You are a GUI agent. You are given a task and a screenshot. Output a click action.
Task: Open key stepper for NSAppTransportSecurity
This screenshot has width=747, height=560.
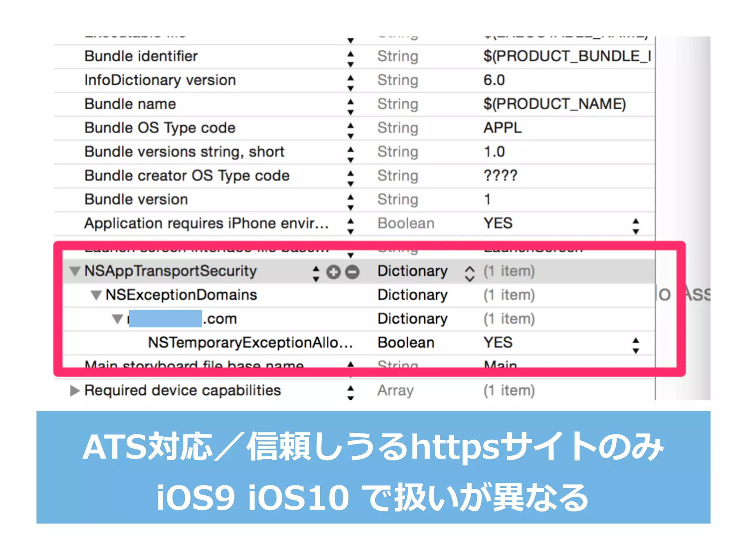[x=316, y=274]
